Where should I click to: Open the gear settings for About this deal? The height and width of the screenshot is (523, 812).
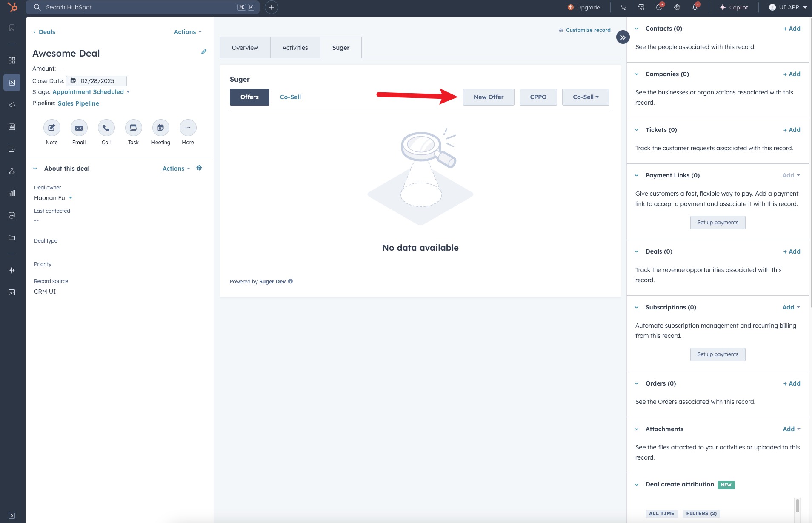(199, 168)
